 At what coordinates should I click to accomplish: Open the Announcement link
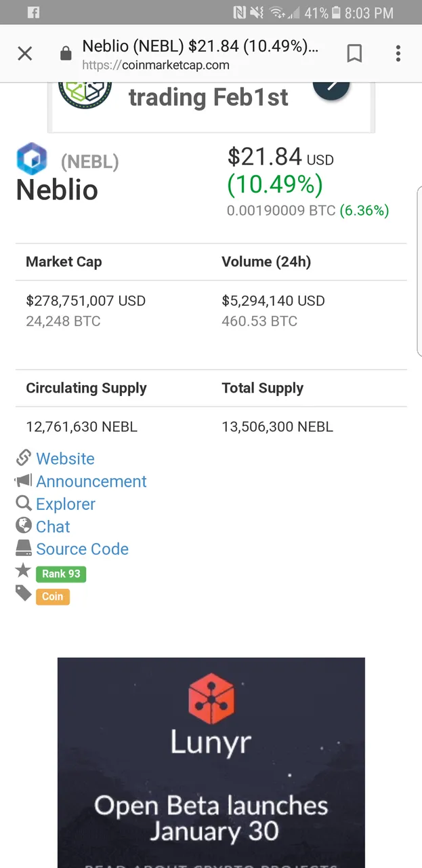pos(91,481)
